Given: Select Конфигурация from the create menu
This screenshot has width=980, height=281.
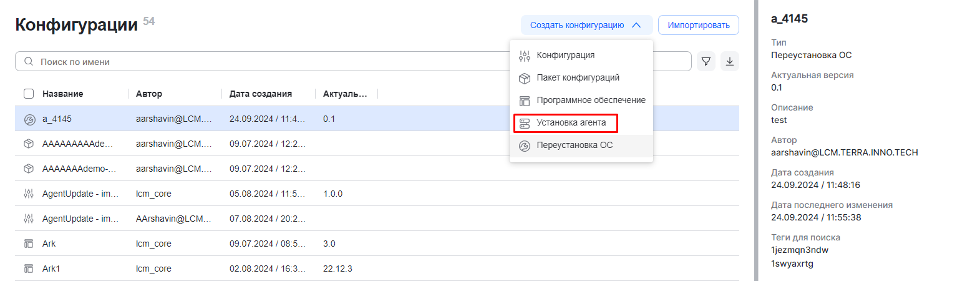Looking at the screenshot, I should pyautogui.click(x=565, y=55).
